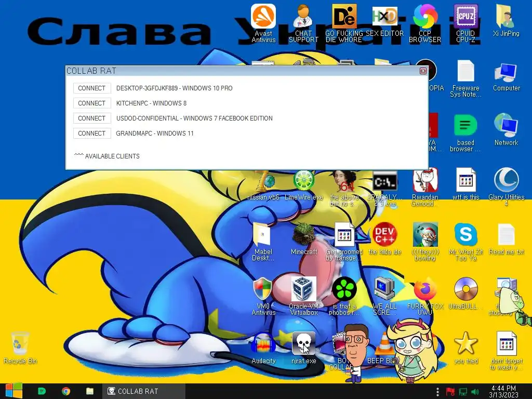
Task: Open the file explorer taskbar icon
Action: point(90,391)
